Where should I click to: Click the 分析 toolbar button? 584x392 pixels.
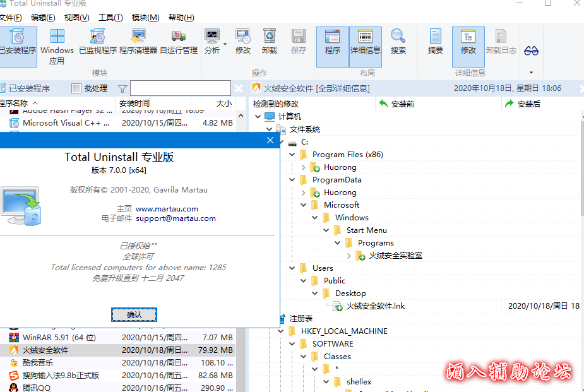[212, 42]
